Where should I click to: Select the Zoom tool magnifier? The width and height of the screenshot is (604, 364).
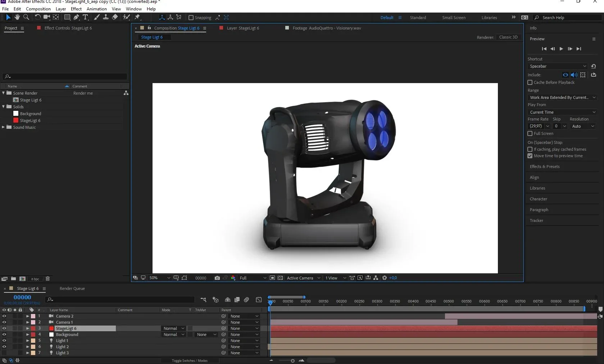(26, 17)
